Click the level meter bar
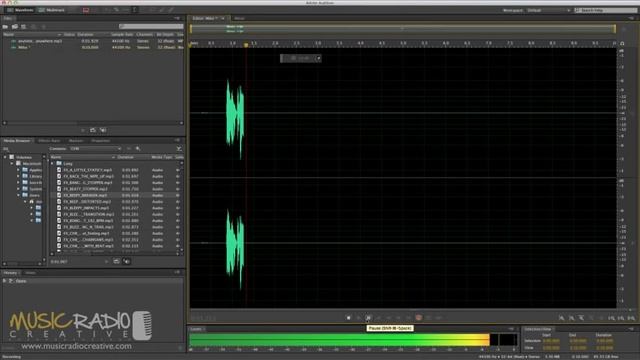Screen dimensions: 640x360 353,340
